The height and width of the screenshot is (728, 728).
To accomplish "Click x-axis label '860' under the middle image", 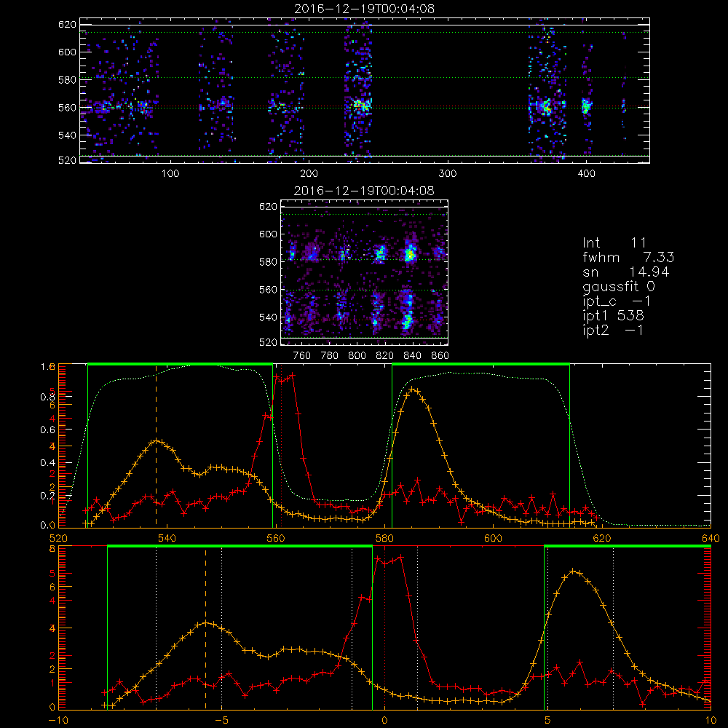I will pyautogui.click(x=440, y=356).
